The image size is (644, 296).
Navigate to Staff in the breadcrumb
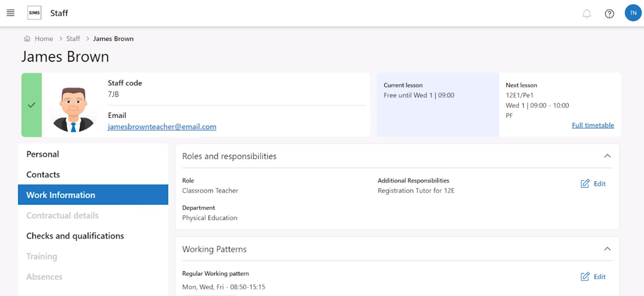pos(73,39)
